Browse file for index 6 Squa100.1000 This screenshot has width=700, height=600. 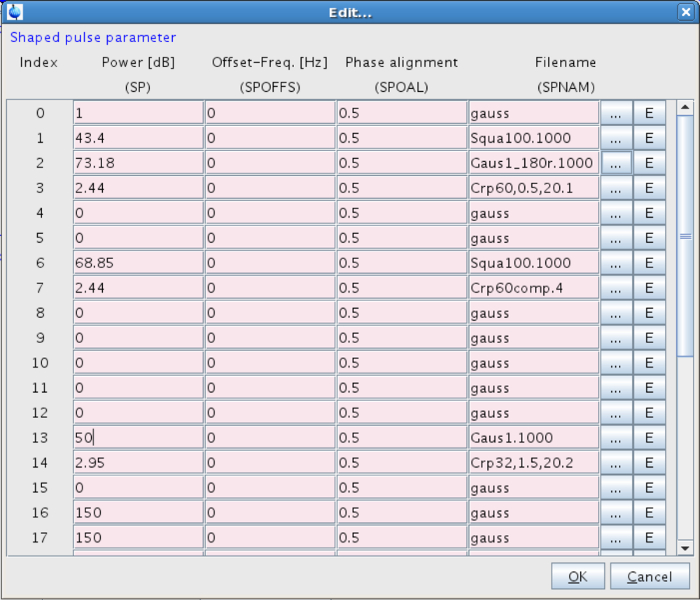tap(616, 263)
